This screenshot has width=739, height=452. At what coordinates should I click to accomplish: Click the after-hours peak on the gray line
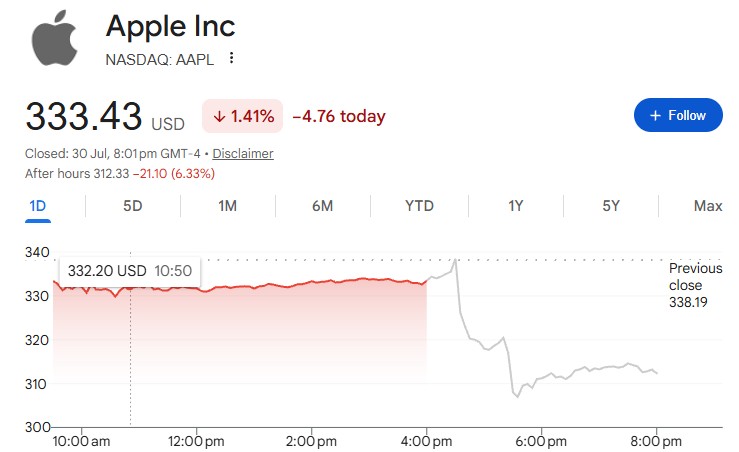click(x=455, y=260)
